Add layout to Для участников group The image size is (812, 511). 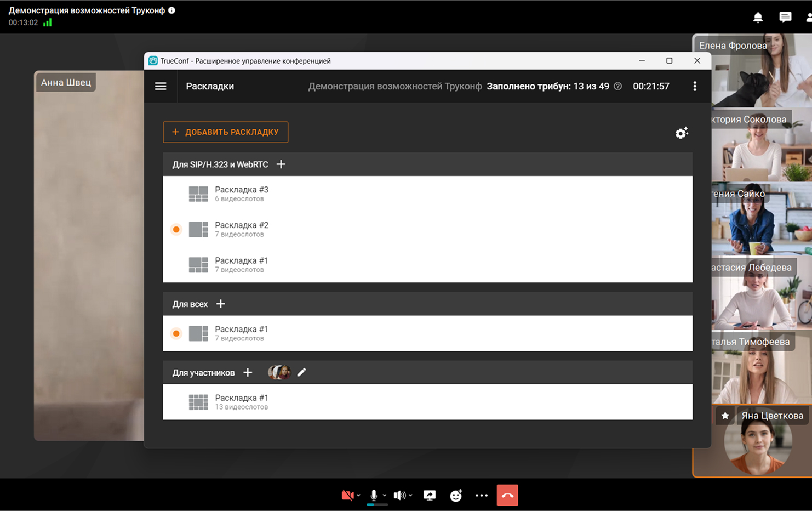(x=248, y=372)
